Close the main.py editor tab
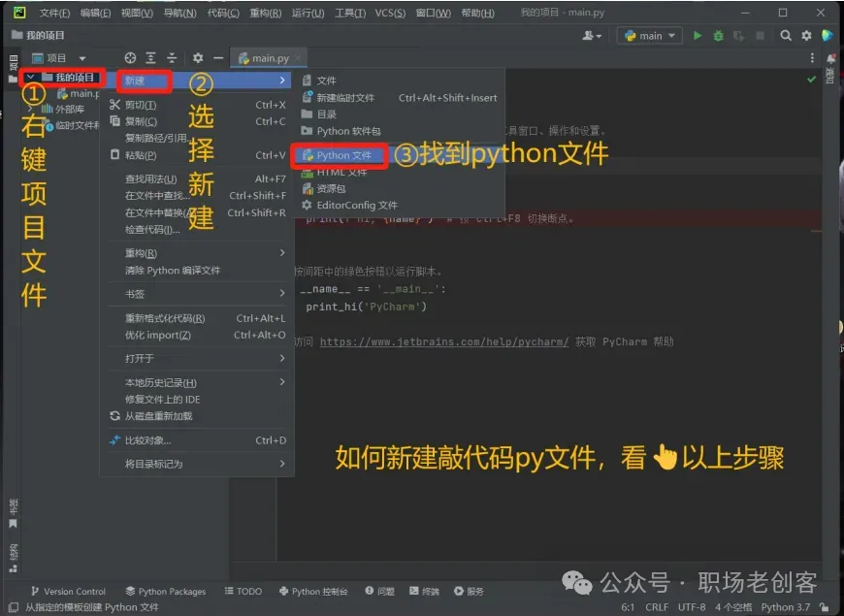Screen dimensions: 844x616 point(298,57)
